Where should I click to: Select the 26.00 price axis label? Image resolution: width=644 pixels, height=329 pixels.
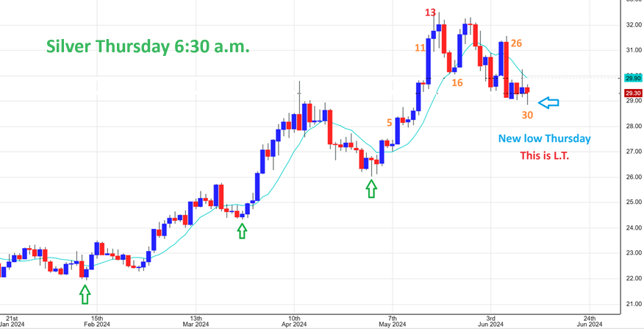(633, 177)
